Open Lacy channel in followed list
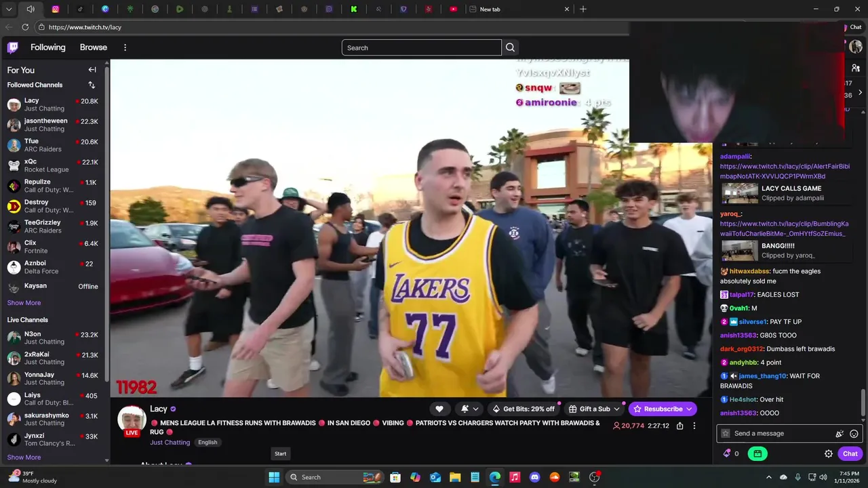The width and height of the screenshot is (868, 488). point(53,104)
